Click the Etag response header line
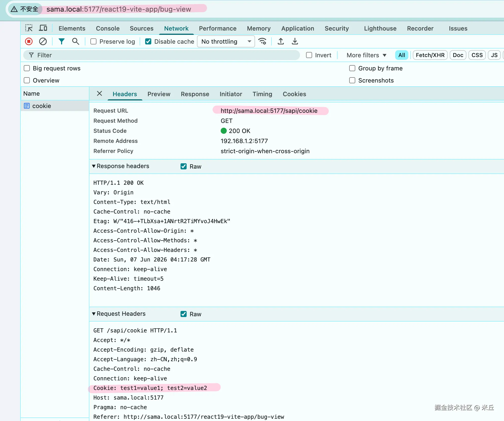This screenshot has width=504, height=421. [162, 221]
